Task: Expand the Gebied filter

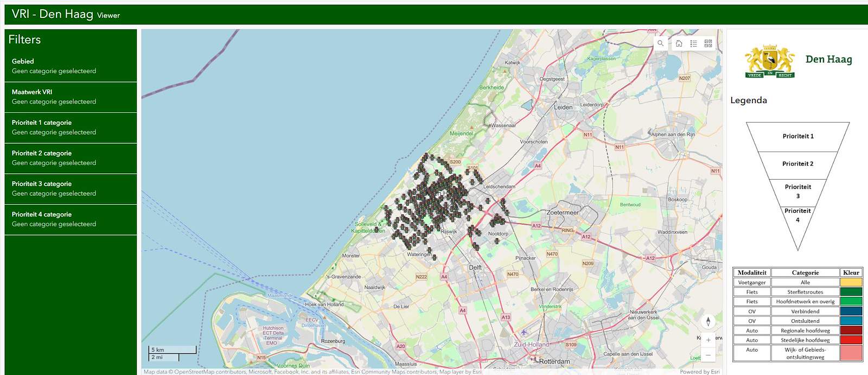Action: tap(71, 66)
